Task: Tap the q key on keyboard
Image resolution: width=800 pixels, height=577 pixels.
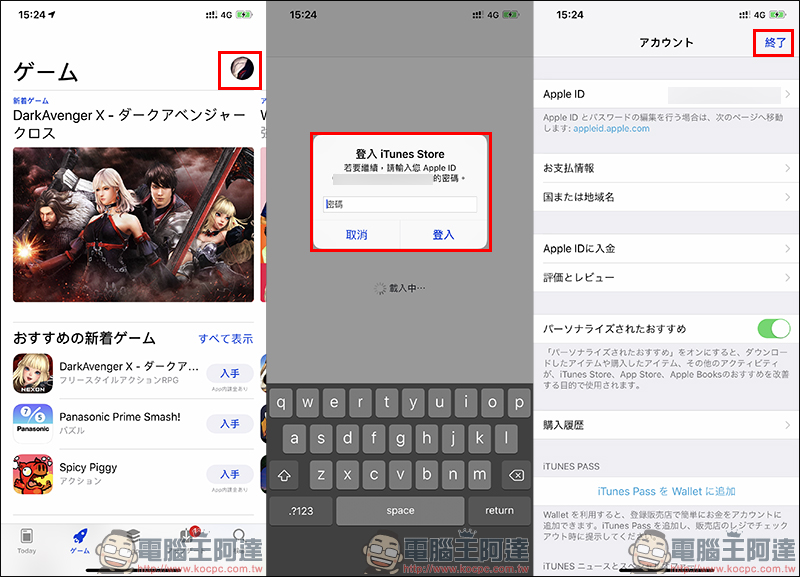Action: [281, 403]
